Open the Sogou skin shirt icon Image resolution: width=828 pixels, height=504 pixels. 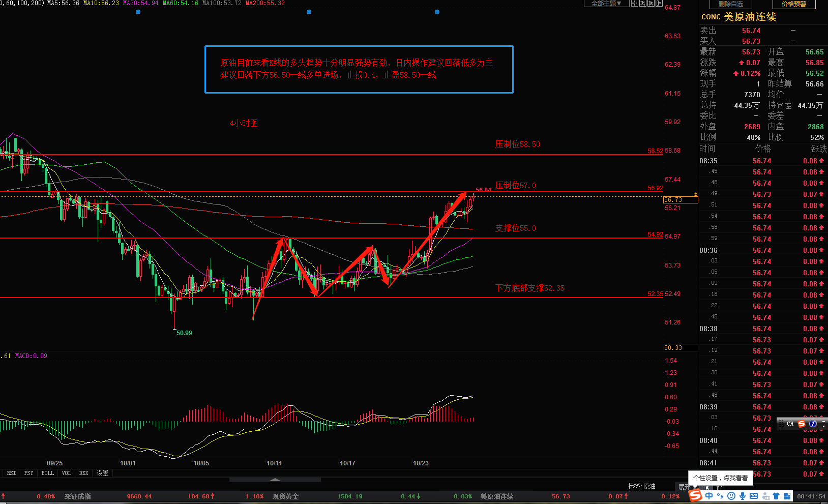click(776, 496)
